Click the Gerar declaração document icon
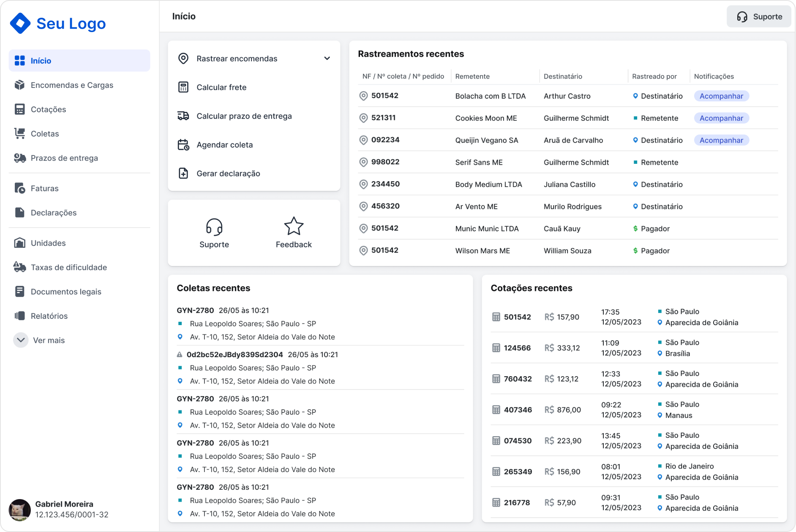Viewport: 796px width, 532px height. tap(183, 174)
